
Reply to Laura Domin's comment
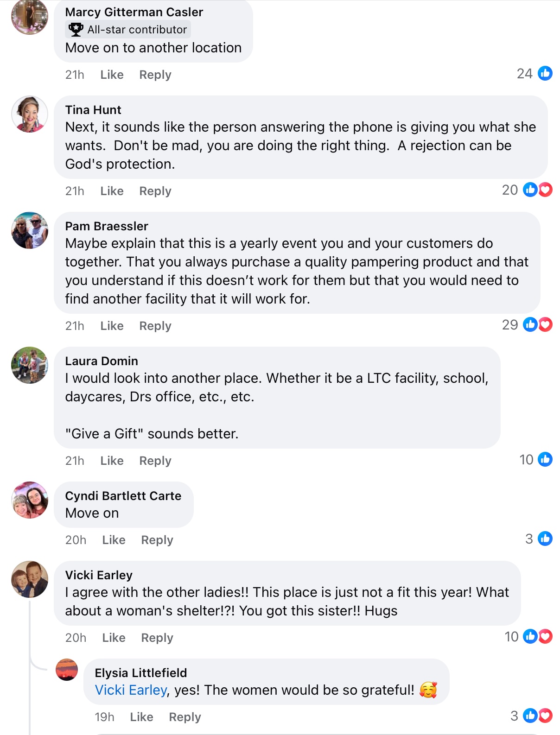click(155, 461)
